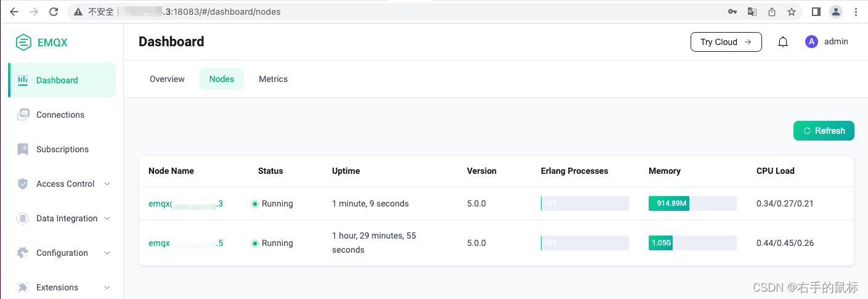The width and height of the screenshot is (868, 299).
Task: Open the Dashboard sidebar item
Action: point(62,80)
